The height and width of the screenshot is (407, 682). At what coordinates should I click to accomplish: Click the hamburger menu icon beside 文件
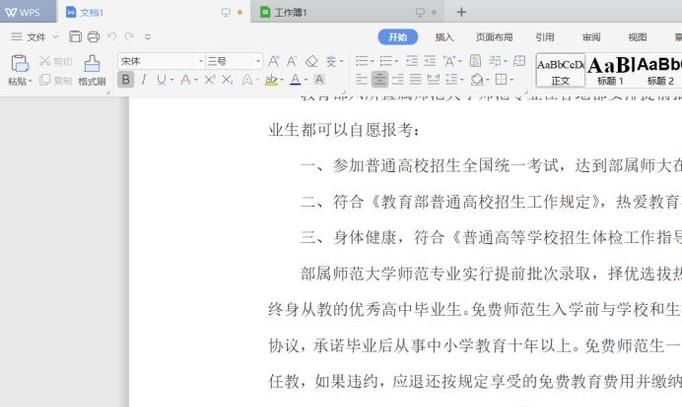coord(17,37)
